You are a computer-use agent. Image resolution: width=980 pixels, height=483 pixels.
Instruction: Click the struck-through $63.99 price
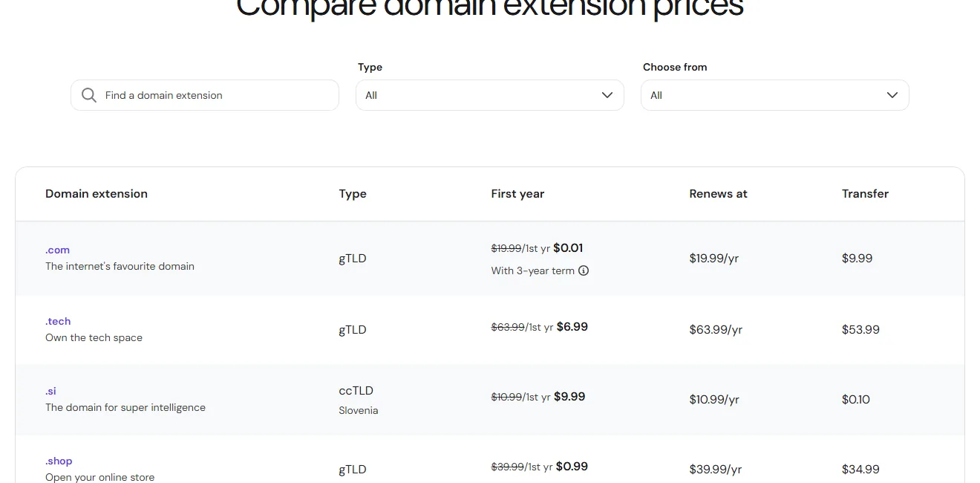pos(508,328)
